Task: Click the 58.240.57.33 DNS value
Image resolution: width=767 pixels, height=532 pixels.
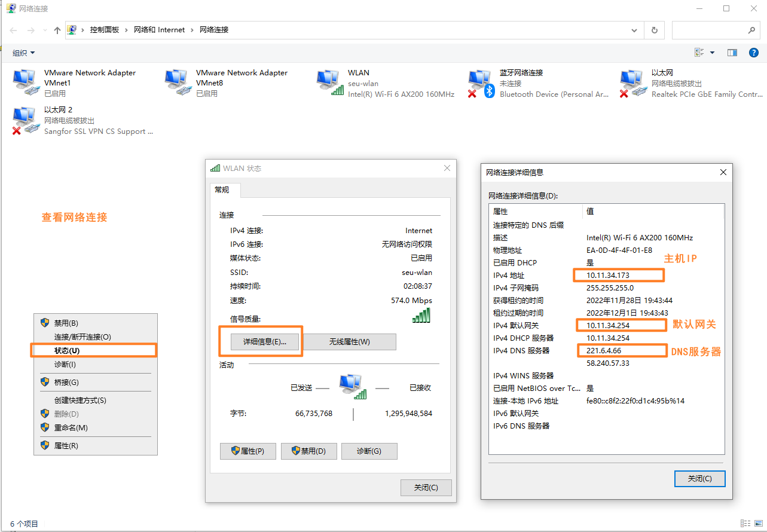Action: (x=608, y=363)
